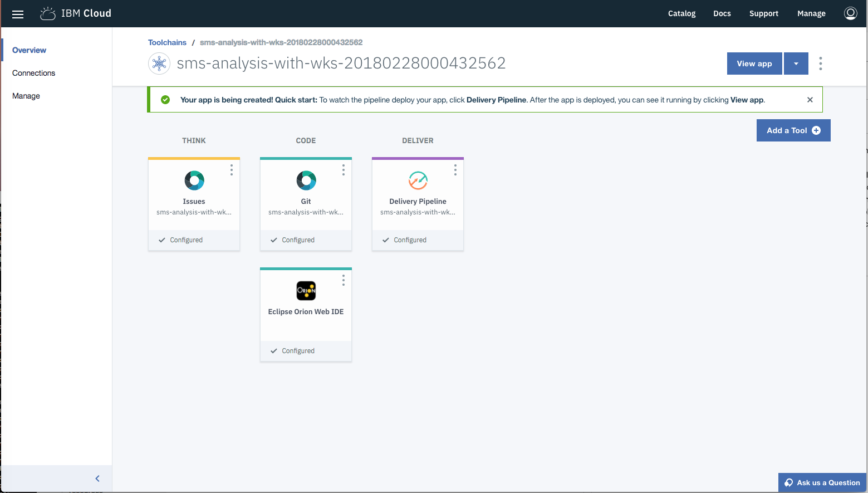Open the Git card options menu

coord(344,170)
